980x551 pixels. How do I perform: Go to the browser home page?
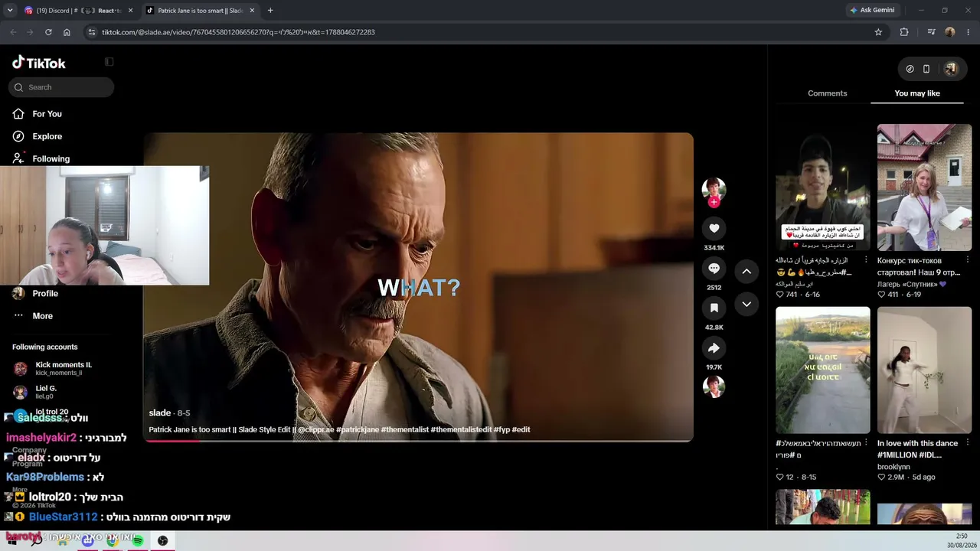click(x=67, y=32)
